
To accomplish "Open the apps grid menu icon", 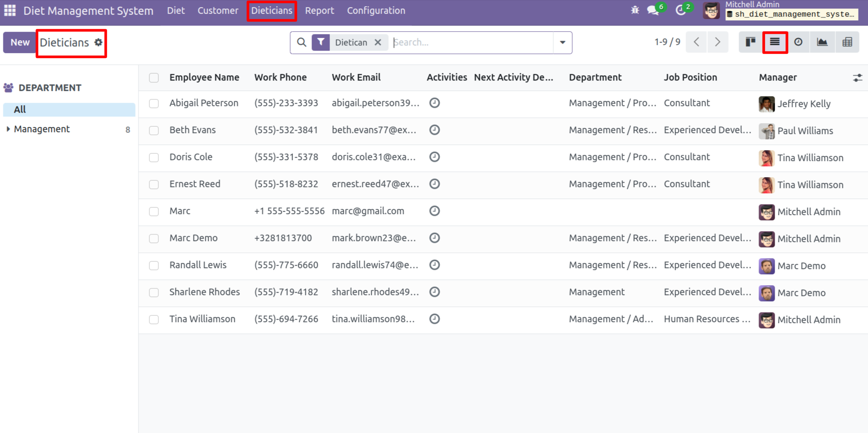I will pyautogui.click(x=10, y=10).
